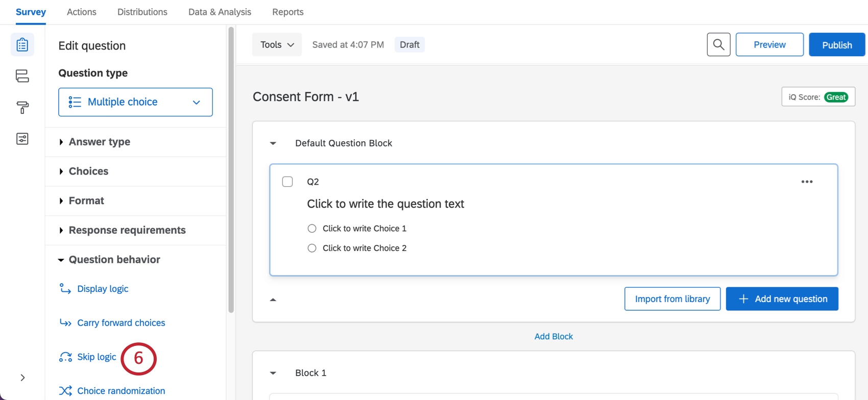Click the Add Block link

pos(553,336)
